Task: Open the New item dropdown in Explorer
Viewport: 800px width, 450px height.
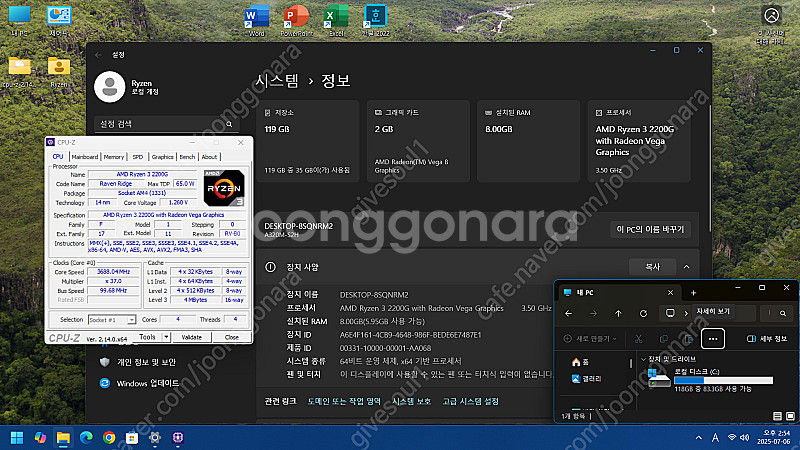Action: 590,339
